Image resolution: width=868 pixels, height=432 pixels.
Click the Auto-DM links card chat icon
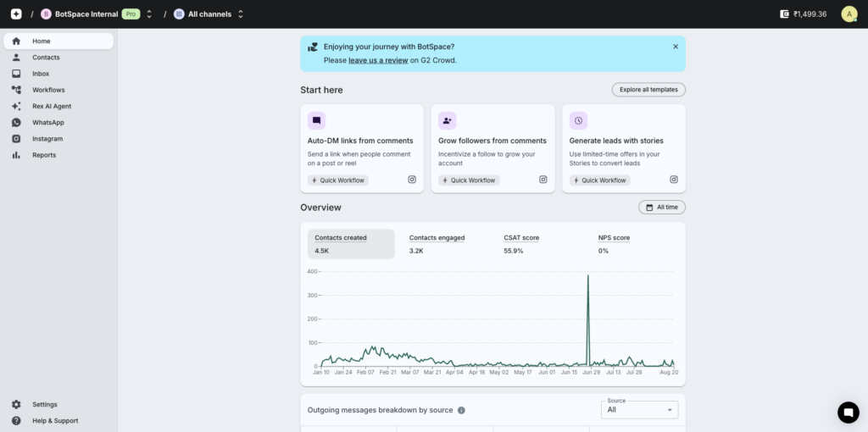[317, 120]
